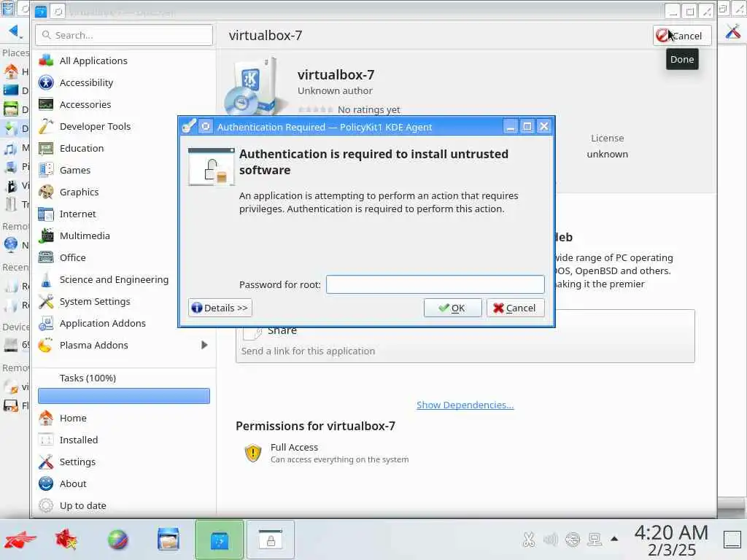Open All Applications category

pos(124,61)
